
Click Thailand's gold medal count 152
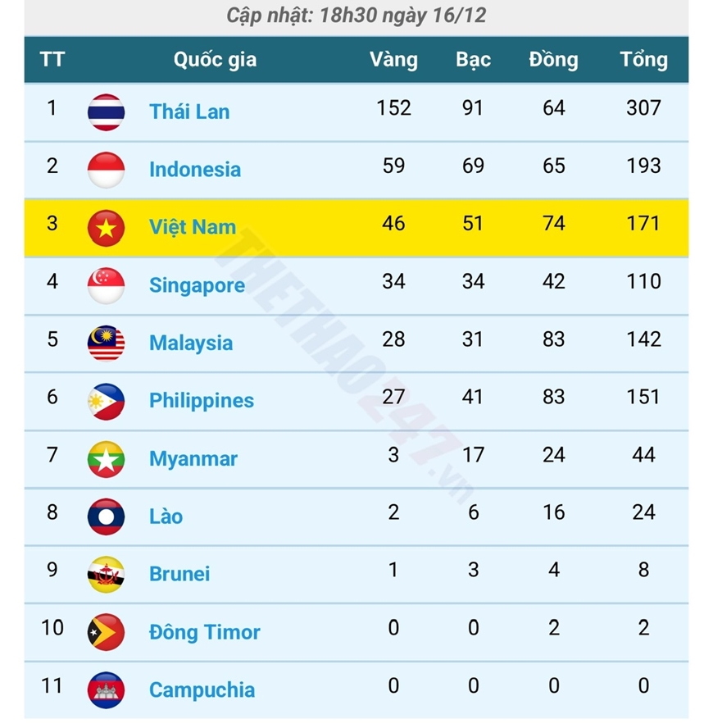point(393,107)
